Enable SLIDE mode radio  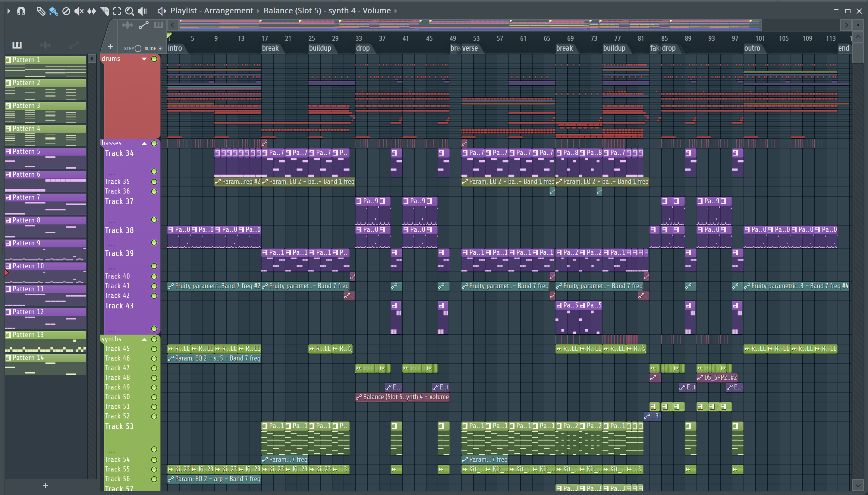click(160, 48)
